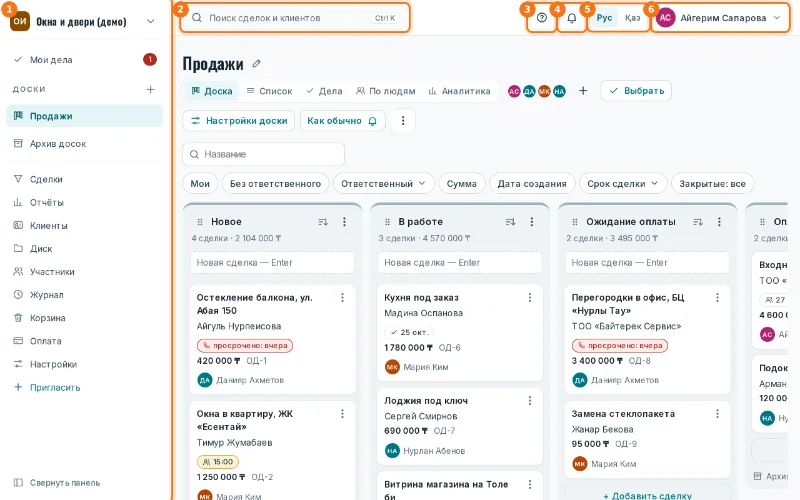Image resolution: width=800 pixels, height=500 pixels.
Task: Open menu on Кухня под заказ card
Action: 530,297
